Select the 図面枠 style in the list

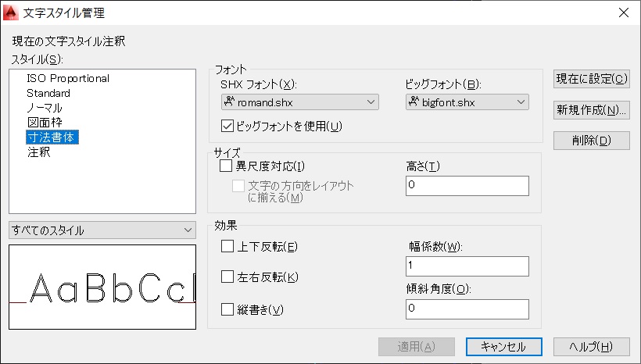(45, 122)
